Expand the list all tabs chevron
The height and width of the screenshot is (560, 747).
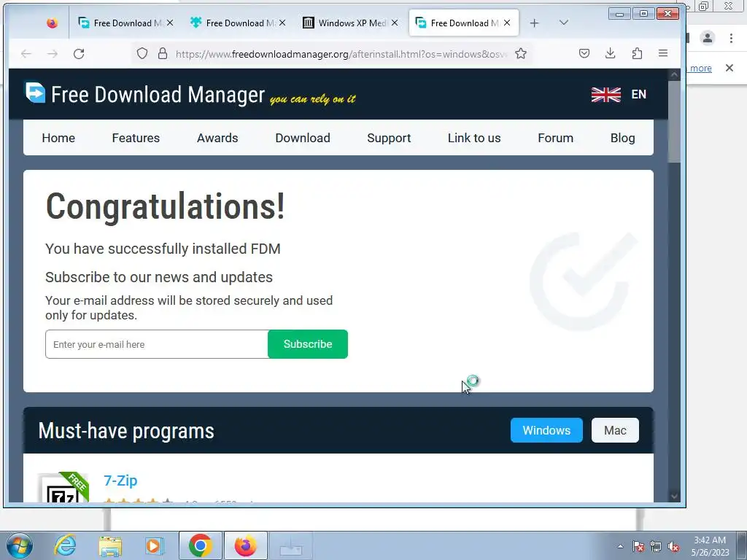pyautogui.click(x=564, y=23)
